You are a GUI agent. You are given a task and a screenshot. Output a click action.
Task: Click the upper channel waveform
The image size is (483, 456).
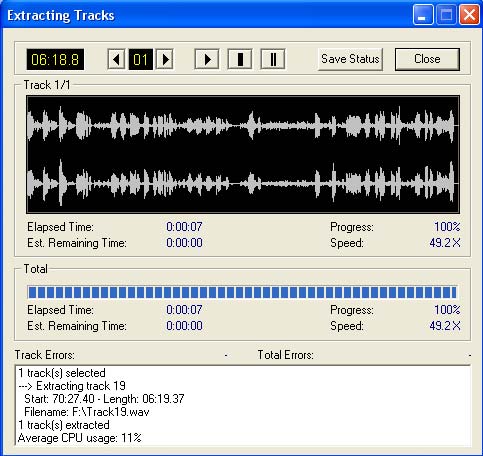pos(243,125)
